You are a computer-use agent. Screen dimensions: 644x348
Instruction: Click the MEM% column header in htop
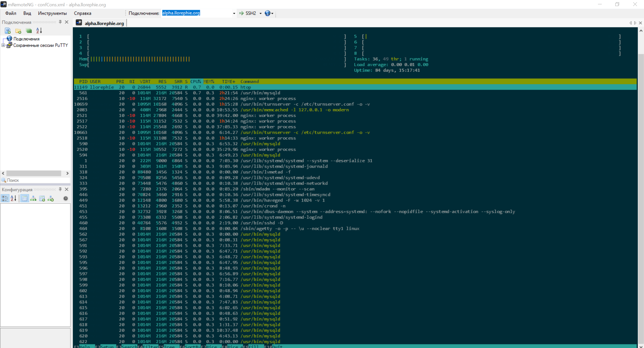[x=209, y=81]
